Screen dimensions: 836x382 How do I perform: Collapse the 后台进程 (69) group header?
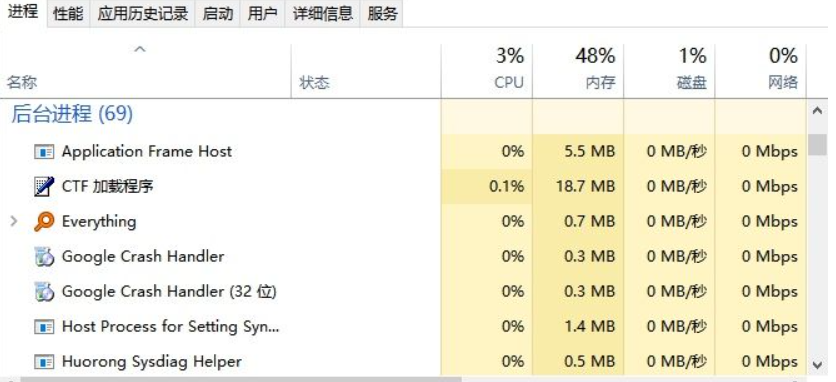[x=72, y=114]
